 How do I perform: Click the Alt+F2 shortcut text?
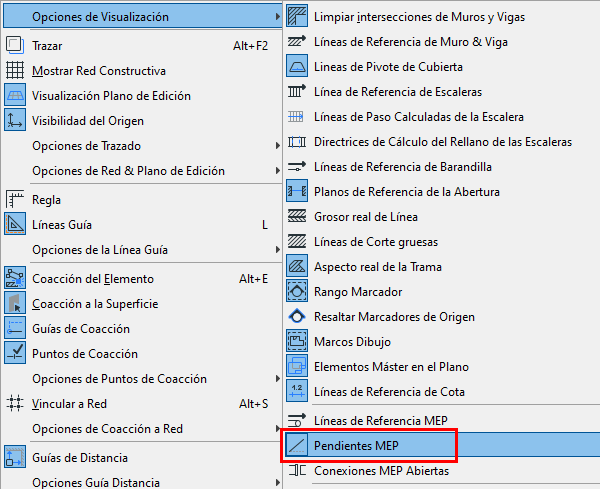pos(250,46)
